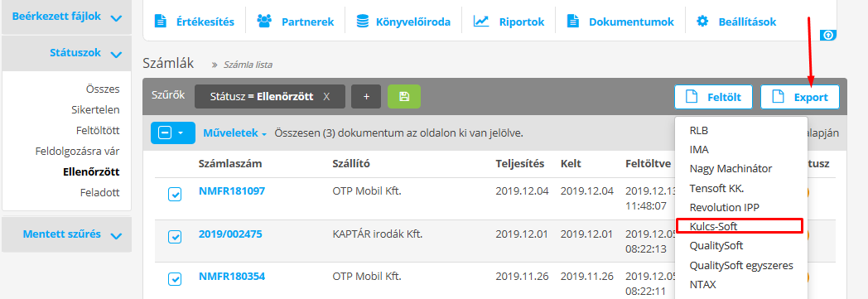
Task: Expand the Műveletek actions dropdown
Action: pos(235,133)
